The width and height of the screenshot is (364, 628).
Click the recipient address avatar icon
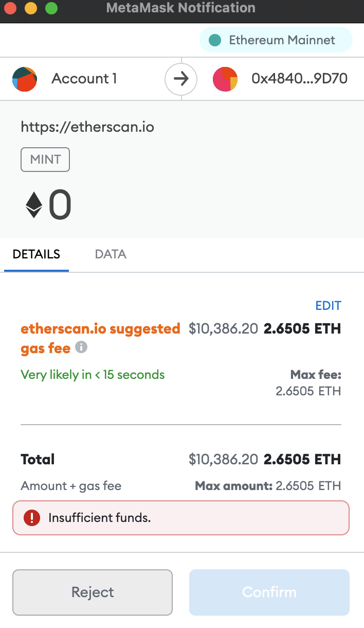[225, 79]
